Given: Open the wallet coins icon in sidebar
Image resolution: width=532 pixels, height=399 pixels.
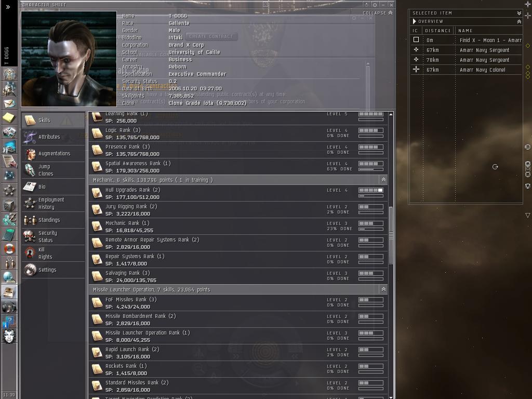Looking at the screenshot, I should [x=9, y=219].
